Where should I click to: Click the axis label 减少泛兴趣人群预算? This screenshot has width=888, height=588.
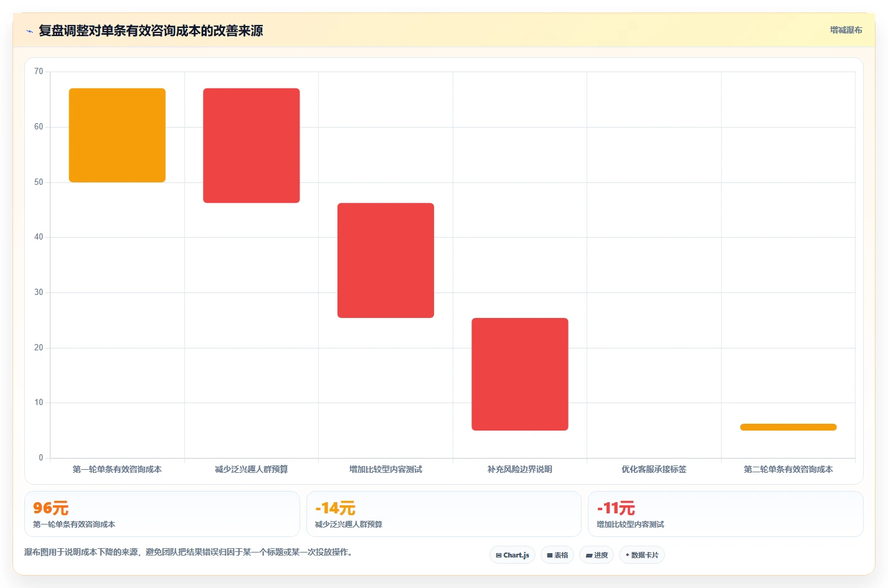pos(252,469)
